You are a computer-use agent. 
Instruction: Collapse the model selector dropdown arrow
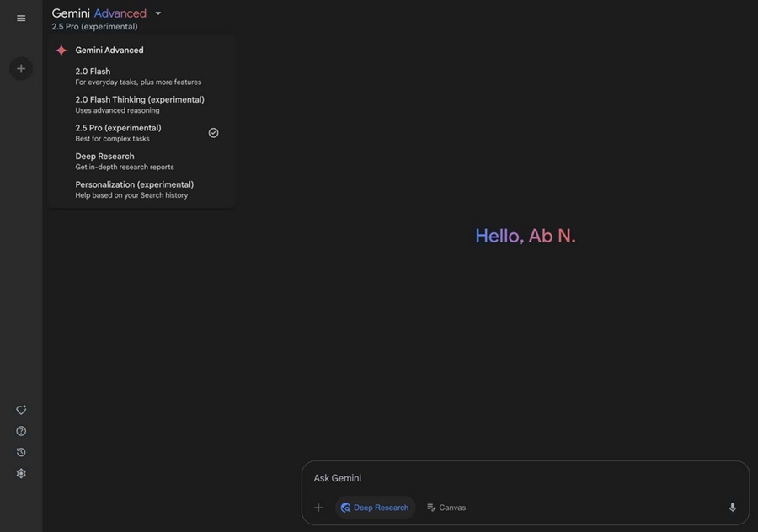coord(158,13)
